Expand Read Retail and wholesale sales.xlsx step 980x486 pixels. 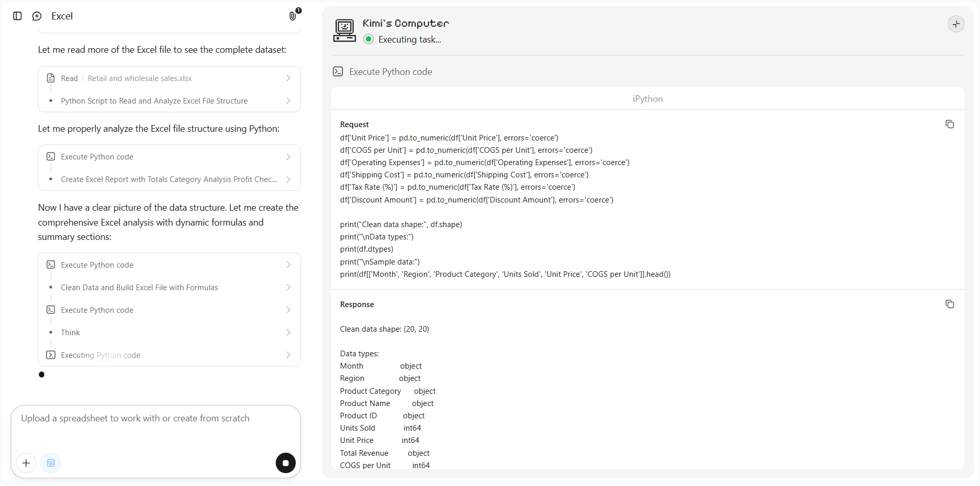169,78
